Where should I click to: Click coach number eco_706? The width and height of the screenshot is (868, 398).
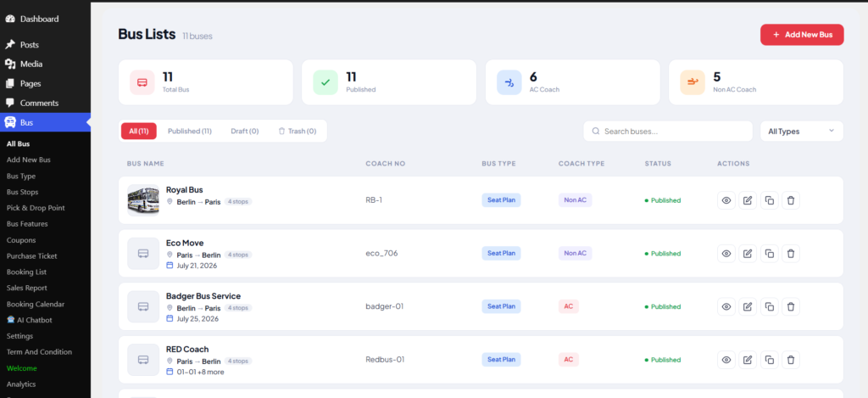tap(381, 254)
